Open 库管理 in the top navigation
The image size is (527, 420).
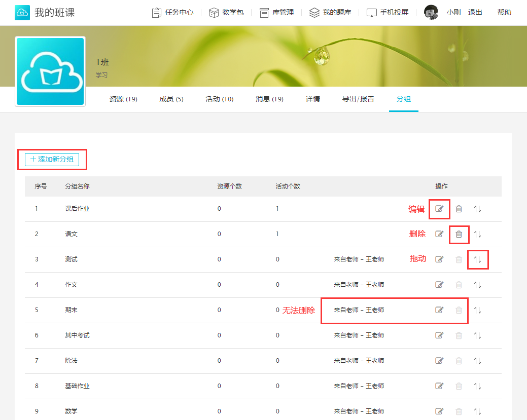pyautogui.click(x=276, y=13)
